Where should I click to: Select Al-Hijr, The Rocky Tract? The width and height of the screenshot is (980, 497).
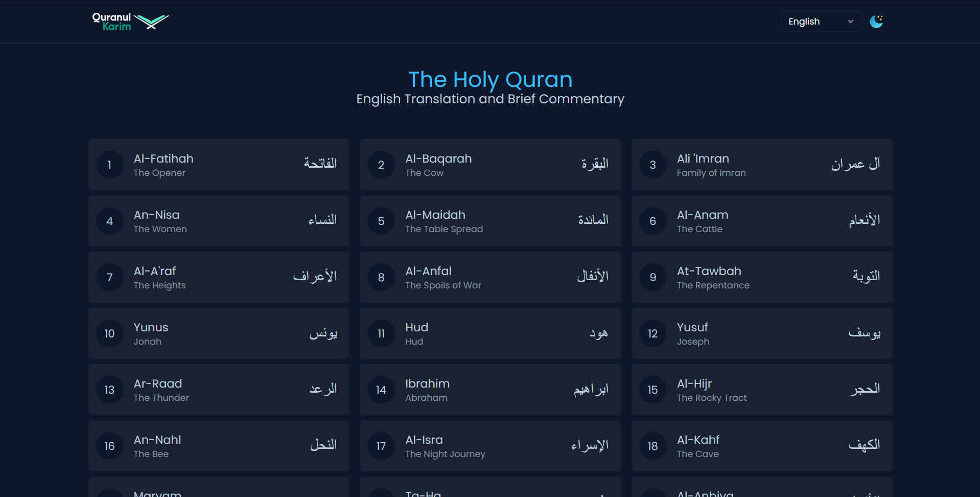[761, 390]
